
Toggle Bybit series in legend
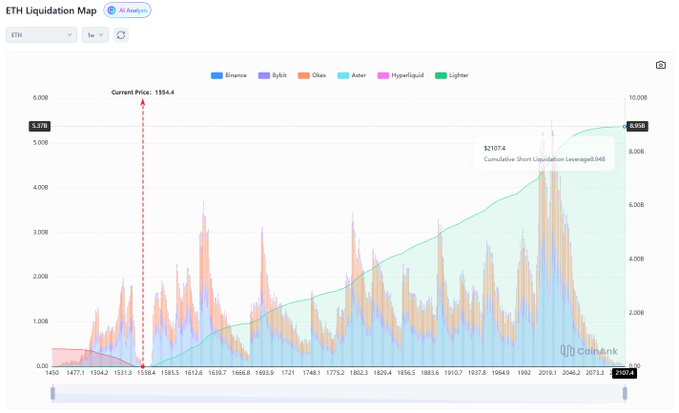pyautogui.click(x=272, y=75)
